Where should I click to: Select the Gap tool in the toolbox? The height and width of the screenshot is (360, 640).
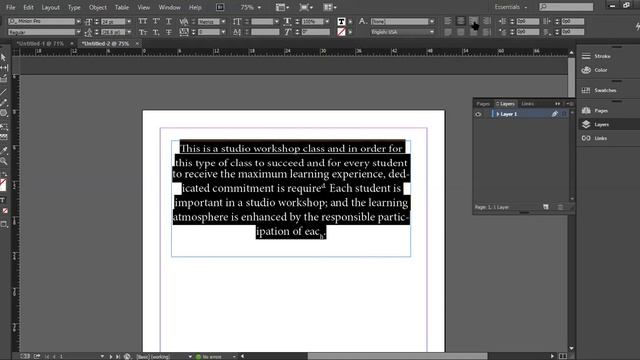pyautogui.click(x=4, y=68)
